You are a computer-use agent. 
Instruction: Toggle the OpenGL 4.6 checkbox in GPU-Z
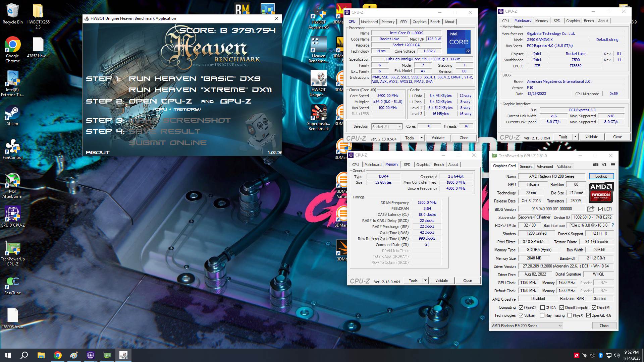pyautogui.click(x=588, y=315)
